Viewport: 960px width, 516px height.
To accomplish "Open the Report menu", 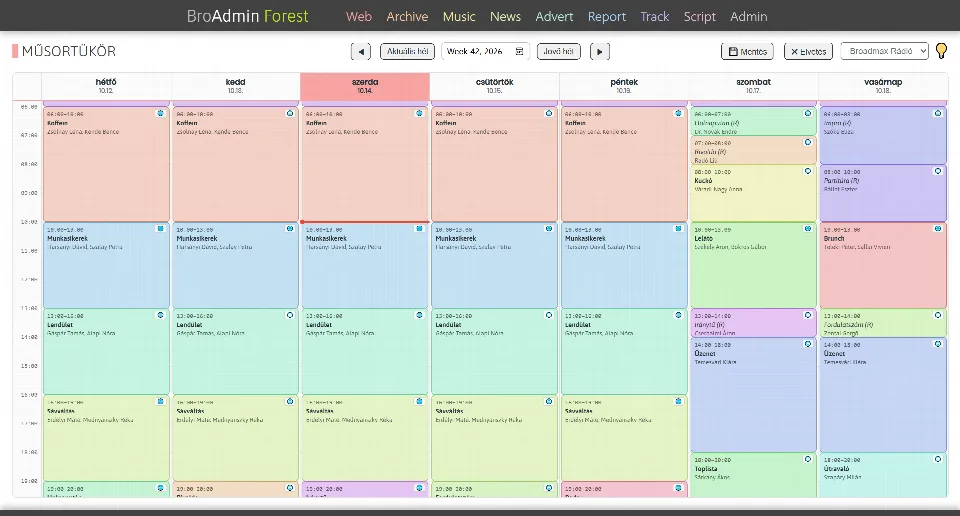I will click(607, 17).
